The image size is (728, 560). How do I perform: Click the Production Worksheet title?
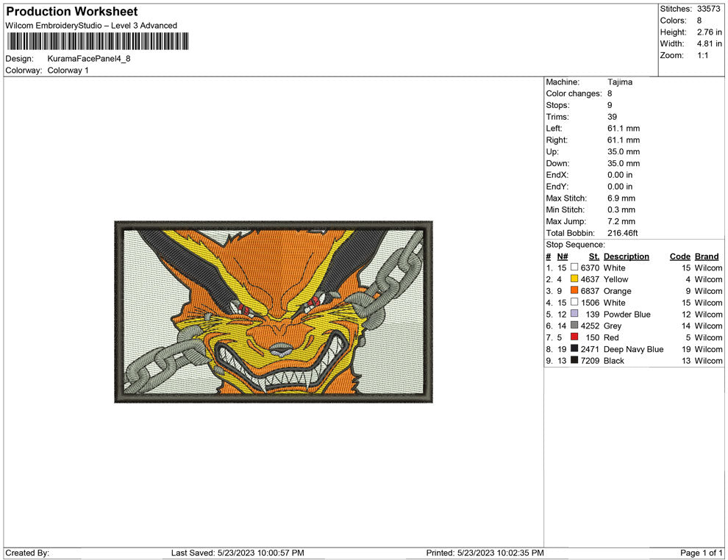click(72, 12)
